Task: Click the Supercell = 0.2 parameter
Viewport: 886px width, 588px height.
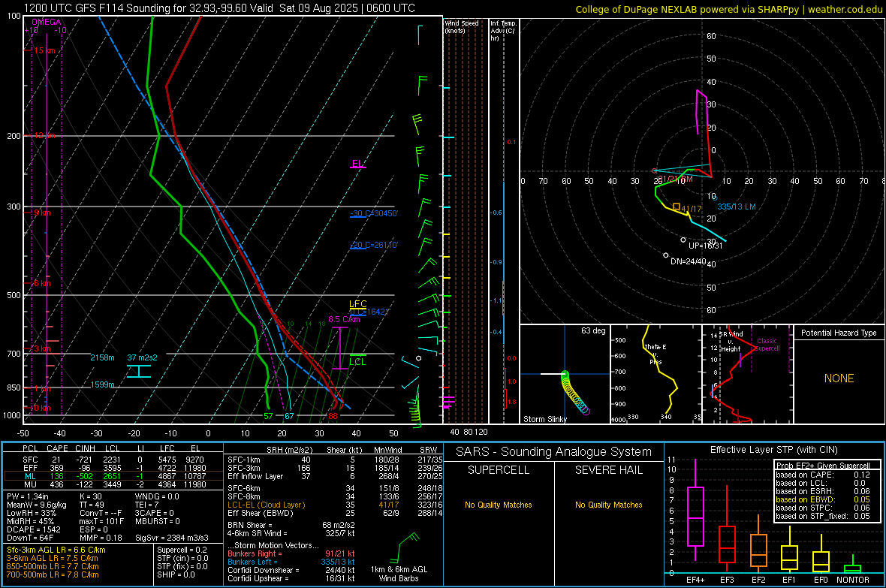Action: [182, 550]
